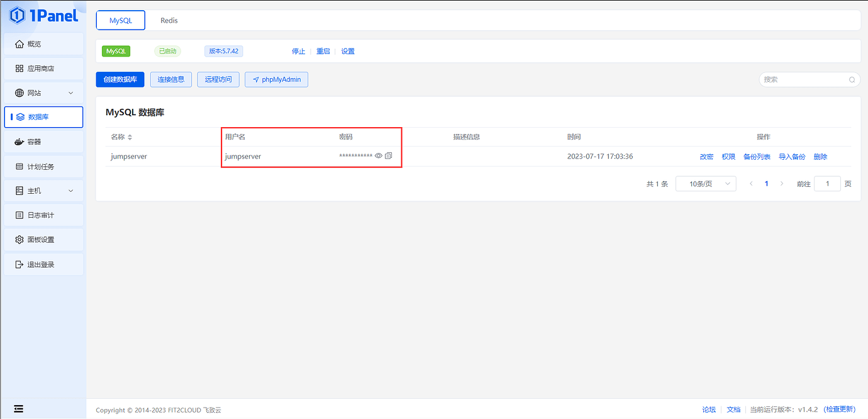Viewport: 868px width, 419px height.
Task: Click the 创建数据库 button
Action: [x=120, y=79]
